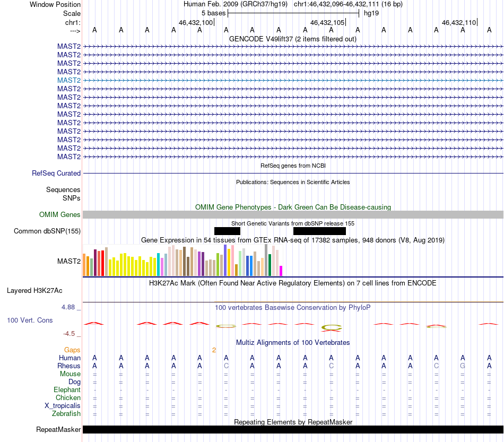Click the Window Position label
504x442 pixels.
[x=55, y=4]
